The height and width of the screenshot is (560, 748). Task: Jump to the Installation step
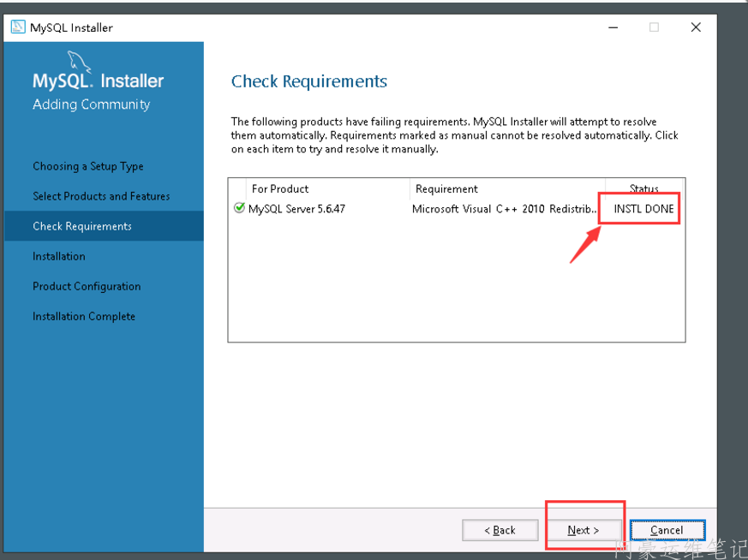59,256
